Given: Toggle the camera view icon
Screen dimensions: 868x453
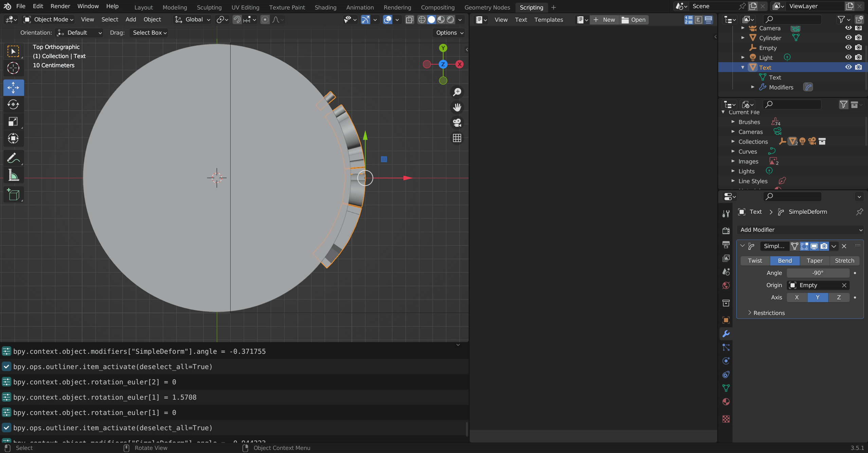Looking at the screenshot, I should [457, 123].
